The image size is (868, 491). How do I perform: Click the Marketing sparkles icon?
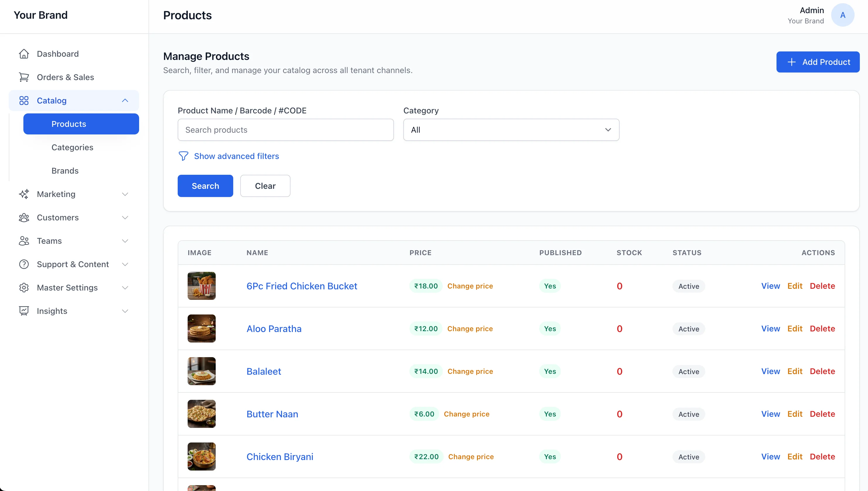(x=24, y=194)
